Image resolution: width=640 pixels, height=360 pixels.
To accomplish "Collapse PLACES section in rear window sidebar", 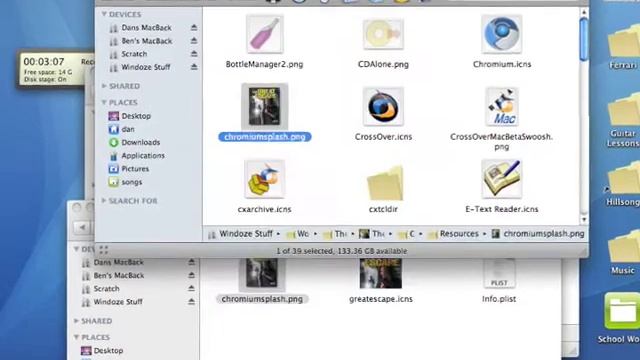I will [x=76, y=337].
